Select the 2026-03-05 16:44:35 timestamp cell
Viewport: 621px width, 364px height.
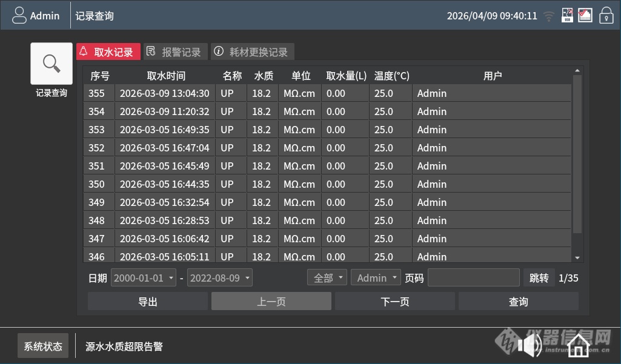pyautogui.click(x=165, y=184)
